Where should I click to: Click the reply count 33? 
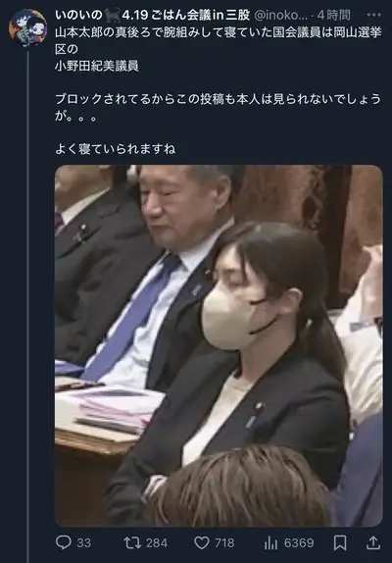(83, 543)
